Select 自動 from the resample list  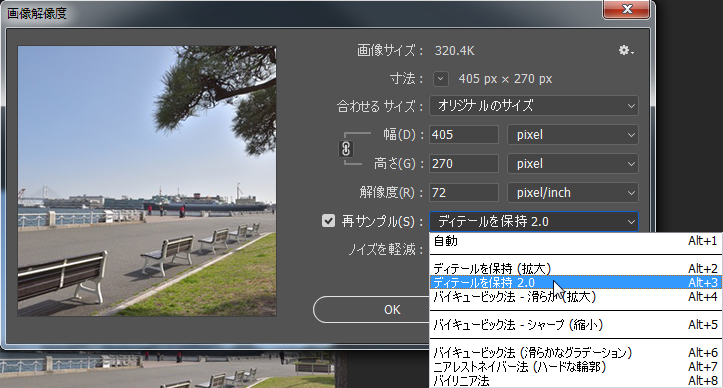575,241
